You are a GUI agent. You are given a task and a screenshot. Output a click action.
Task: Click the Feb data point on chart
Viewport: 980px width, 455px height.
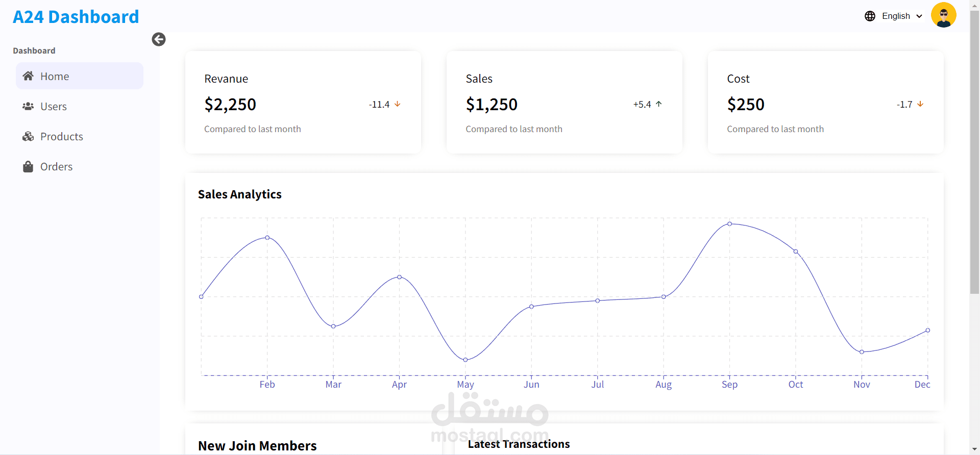(x=267, y=238)
